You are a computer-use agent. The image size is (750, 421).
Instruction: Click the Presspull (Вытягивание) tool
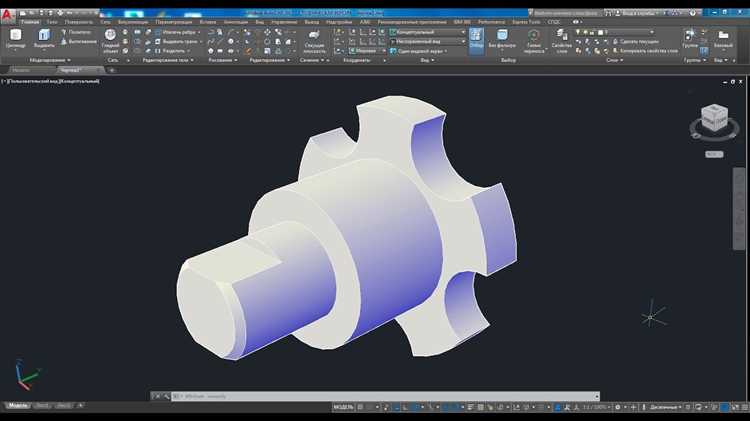click(78, 42)
